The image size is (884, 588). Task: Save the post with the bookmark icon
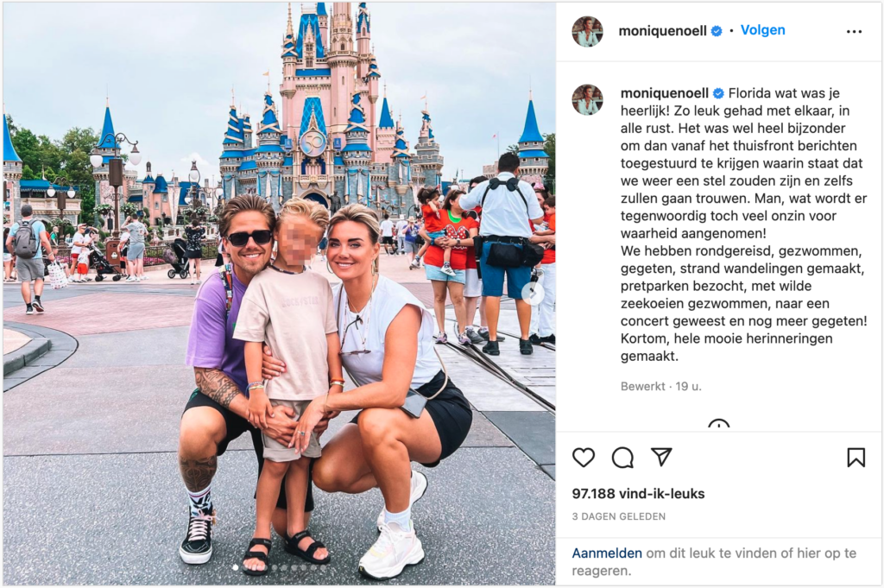856,458
